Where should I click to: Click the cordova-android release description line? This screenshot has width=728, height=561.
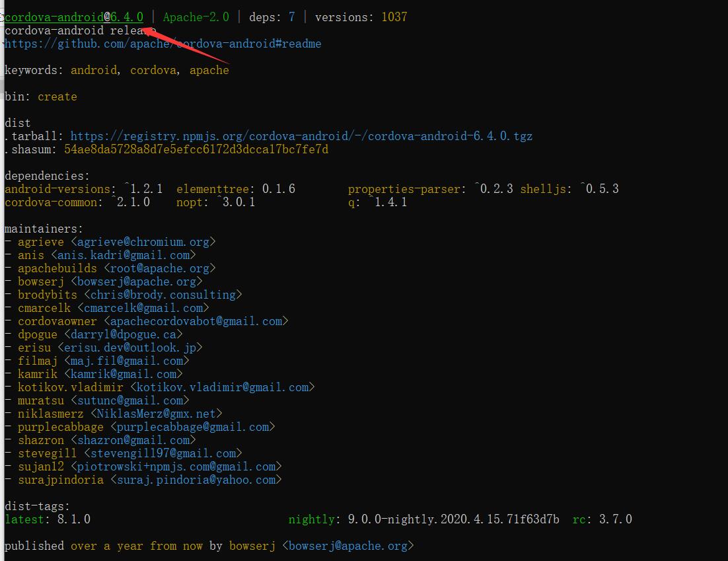[81, 30]
